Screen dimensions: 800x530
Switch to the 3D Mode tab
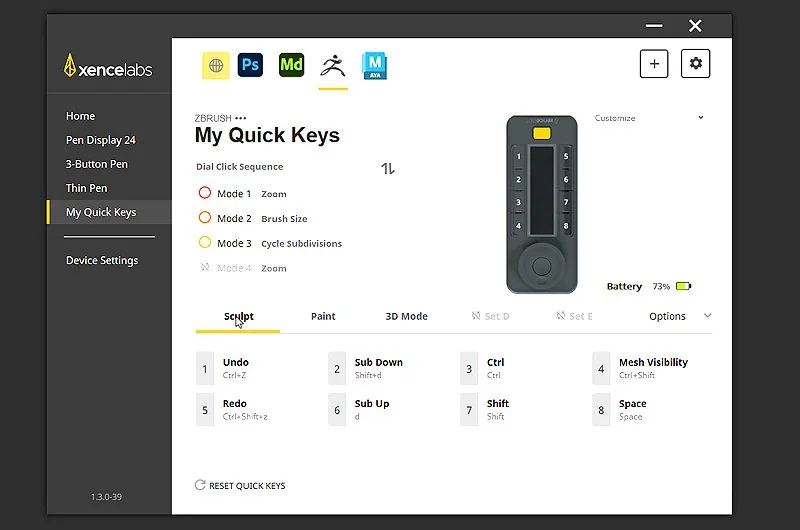pyautogui.click(x=407, y=316)
